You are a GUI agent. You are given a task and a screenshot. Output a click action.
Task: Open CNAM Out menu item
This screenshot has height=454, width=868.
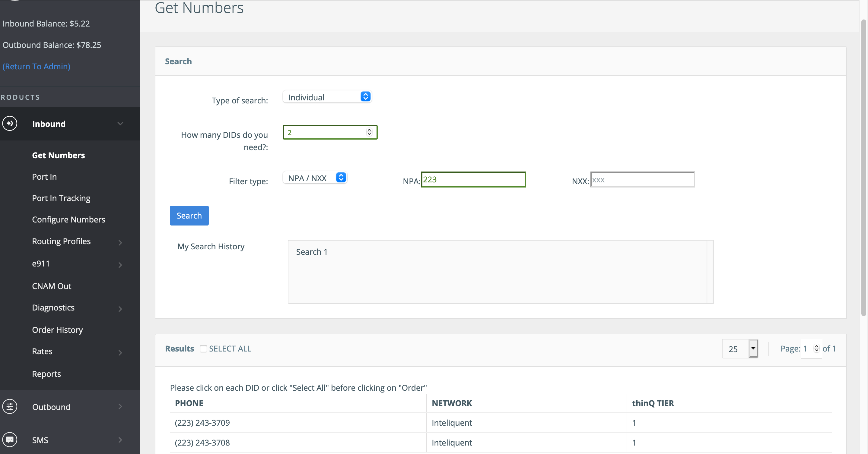coord(52,286)
